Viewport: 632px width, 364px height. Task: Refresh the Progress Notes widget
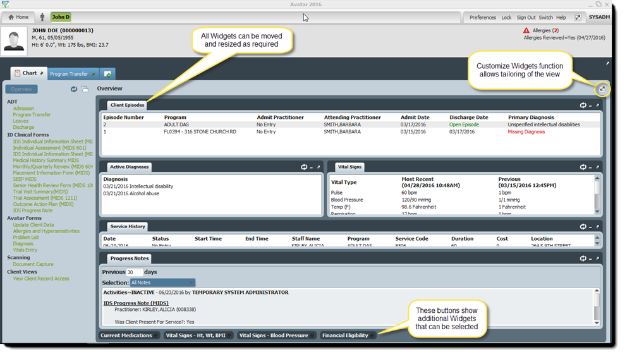coord(583,258)
